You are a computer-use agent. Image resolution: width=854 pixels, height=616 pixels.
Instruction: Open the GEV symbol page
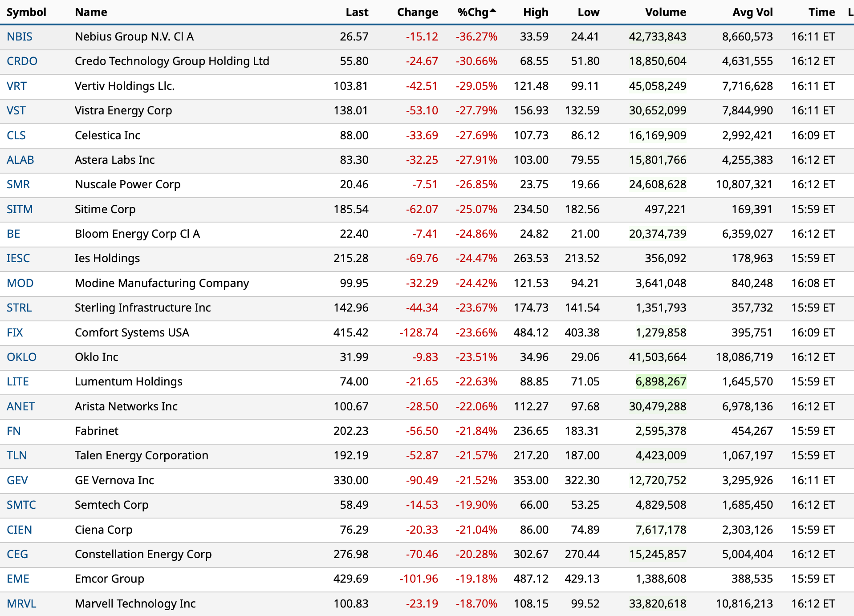point(17,480)
